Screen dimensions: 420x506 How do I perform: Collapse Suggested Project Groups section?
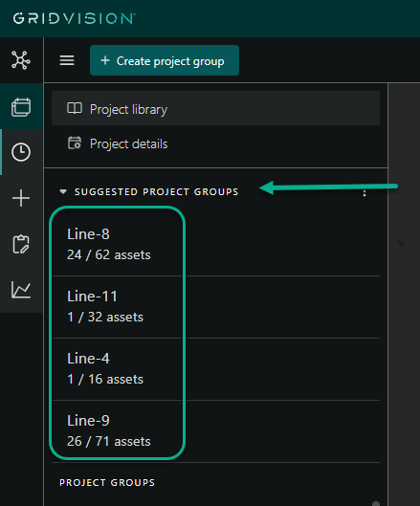click(63, 191)
